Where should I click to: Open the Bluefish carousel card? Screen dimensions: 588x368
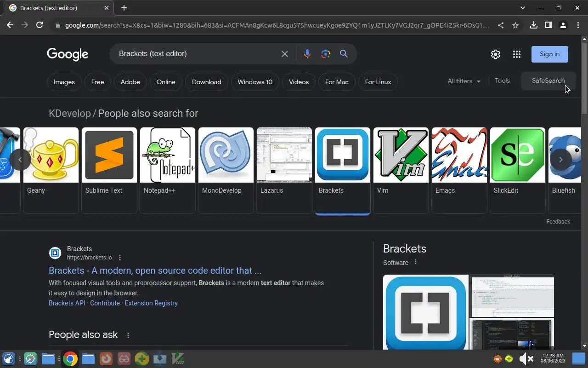pos(564,170)
